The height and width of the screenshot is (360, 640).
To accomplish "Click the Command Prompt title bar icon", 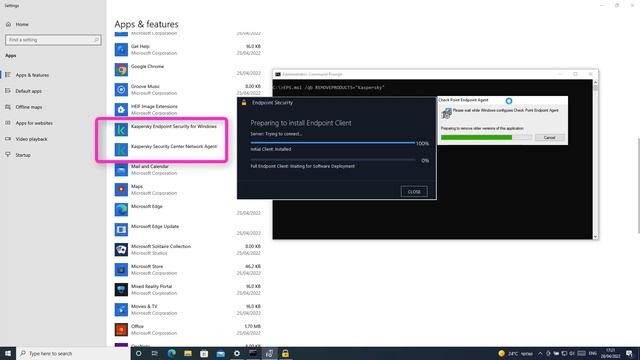I will tap(278, 74).
